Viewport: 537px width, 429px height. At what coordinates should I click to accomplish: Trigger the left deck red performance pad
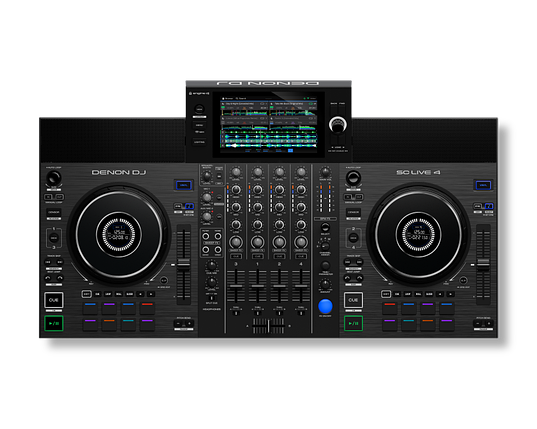pos(147,308)
